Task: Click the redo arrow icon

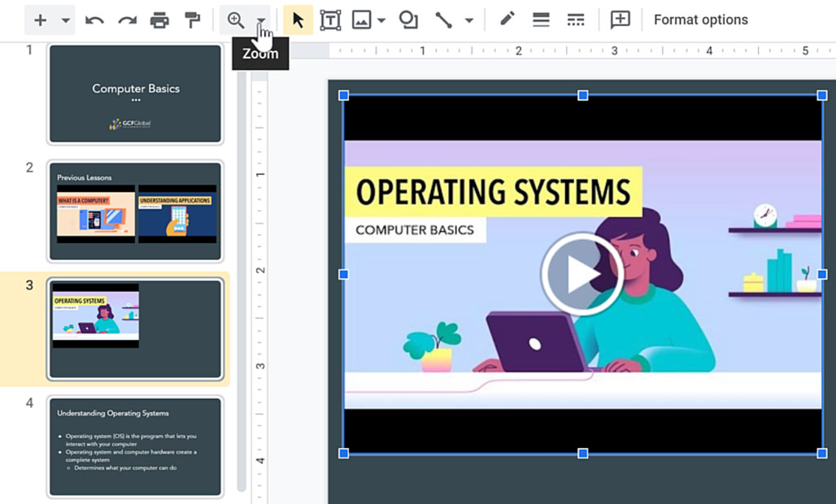Action: 127,20
